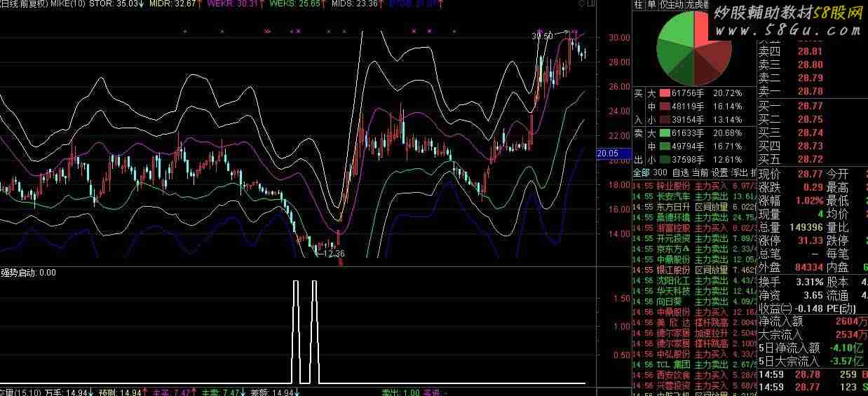The height and width of the screenshot is (396, 868).
Task: Open 京东方A alert row
Action: [694, 249]
